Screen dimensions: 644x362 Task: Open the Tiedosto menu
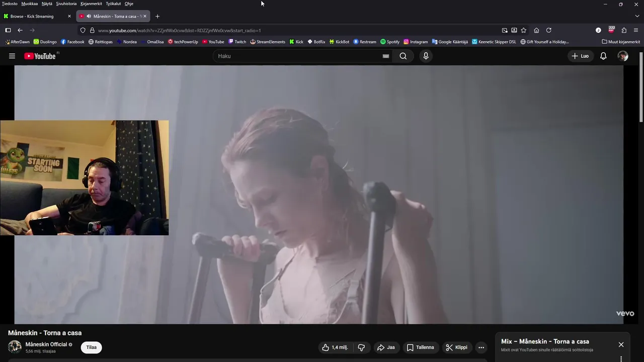point(10,4)
